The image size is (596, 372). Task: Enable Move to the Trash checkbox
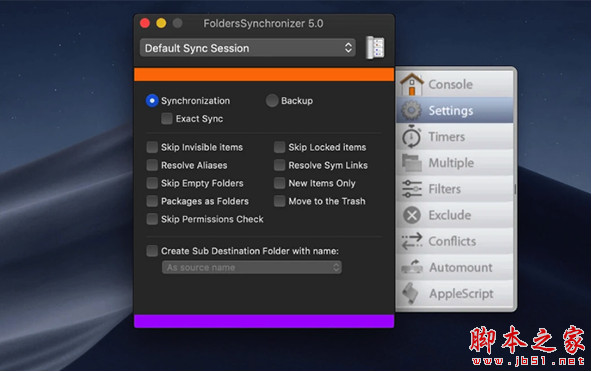pos(279,201)
